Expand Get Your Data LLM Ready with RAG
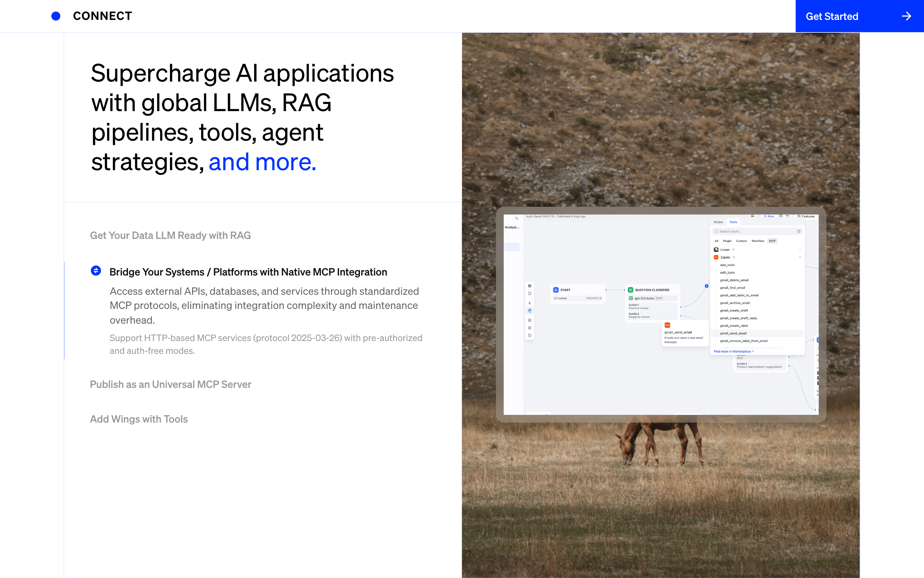Image resolution: width=924 pixels, height=578 pixels. [x=170, y=235]
